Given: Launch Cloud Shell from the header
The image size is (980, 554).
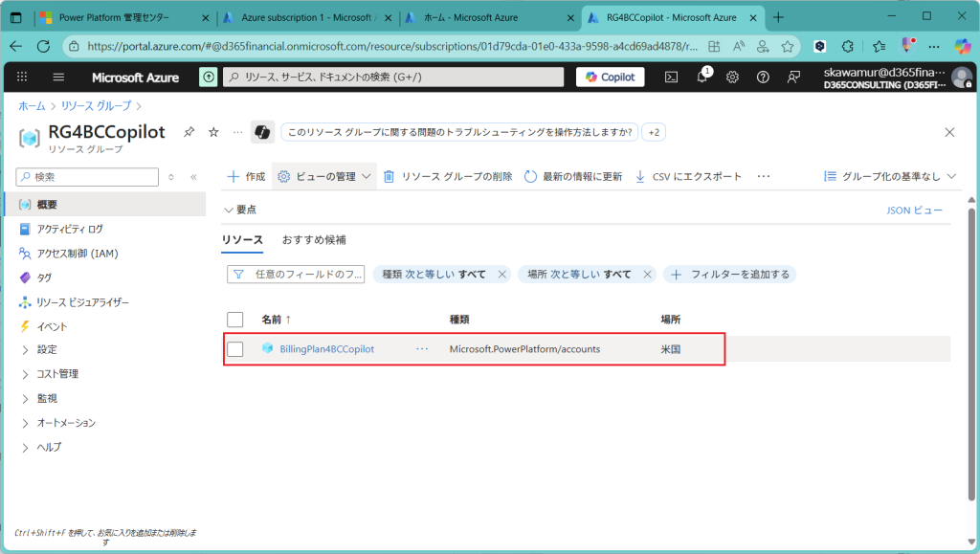Looking at the screenshot, I should click(671, 78).
